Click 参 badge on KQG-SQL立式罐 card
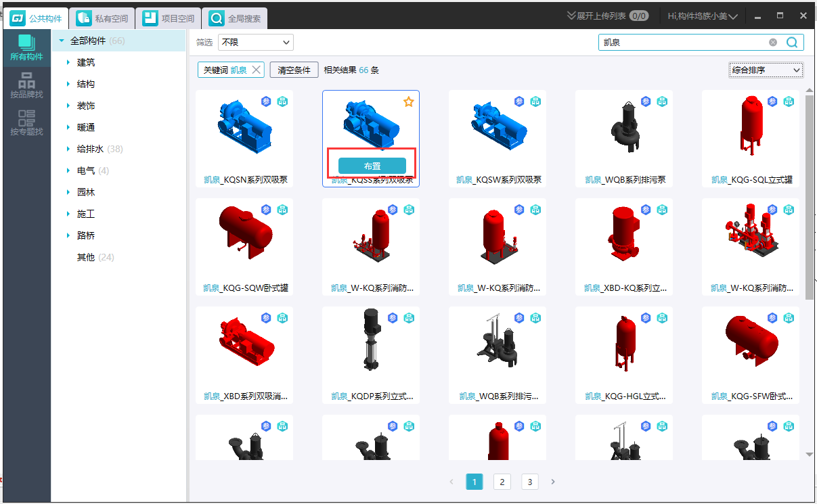 point(772,101)
